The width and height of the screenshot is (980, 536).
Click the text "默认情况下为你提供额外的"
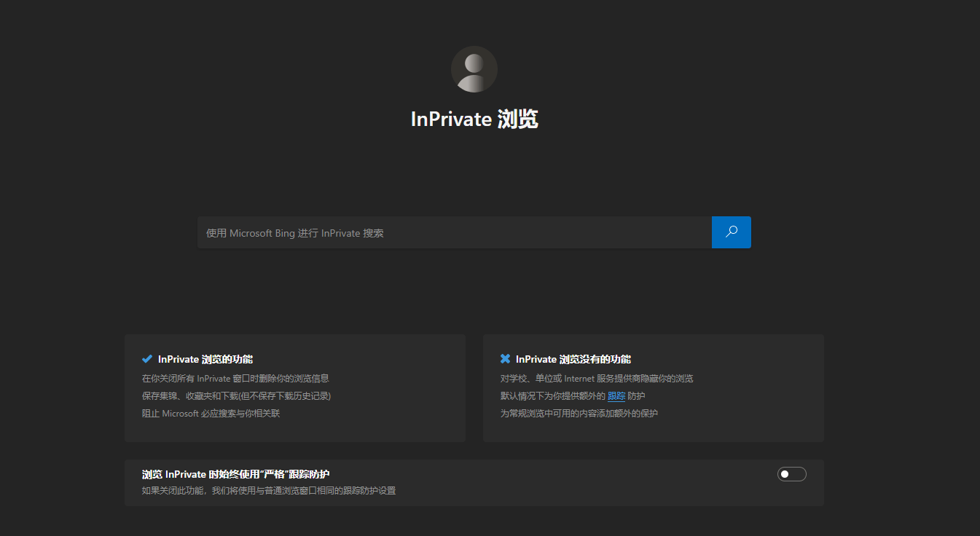[552, 396]
